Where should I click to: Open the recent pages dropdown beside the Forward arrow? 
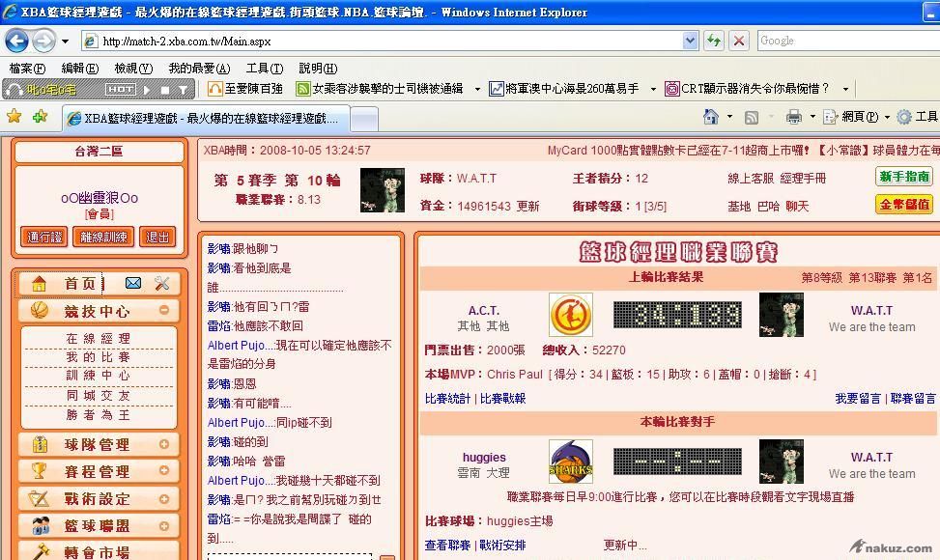pos(65,42)
